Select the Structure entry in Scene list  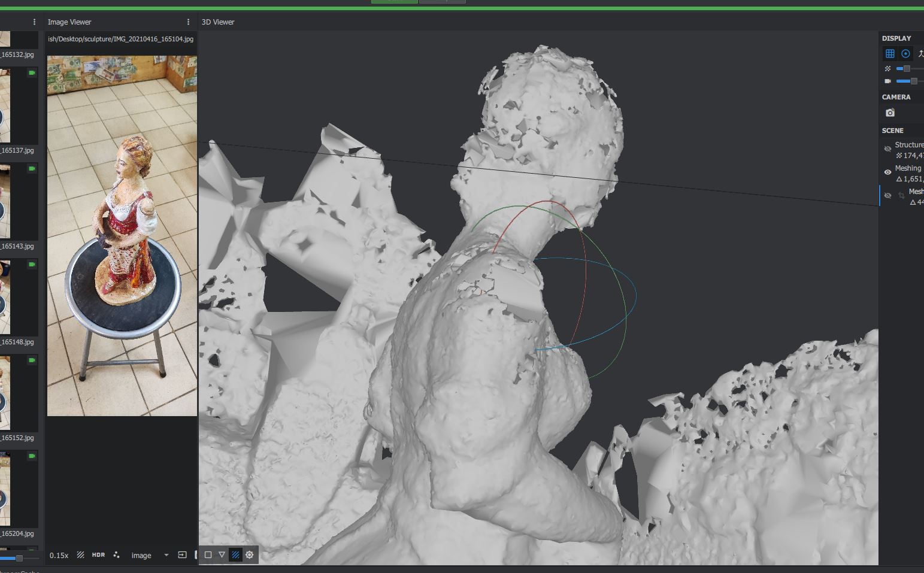tap(909, 145)
